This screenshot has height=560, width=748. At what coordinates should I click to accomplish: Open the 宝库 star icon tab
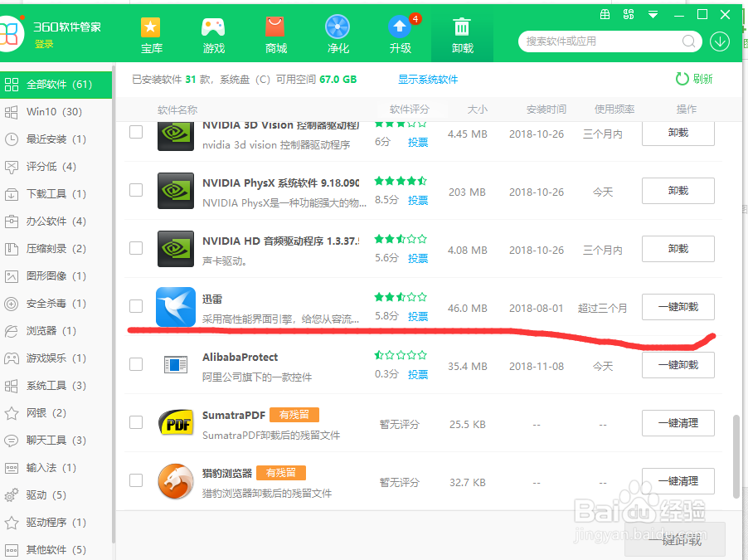151,34
